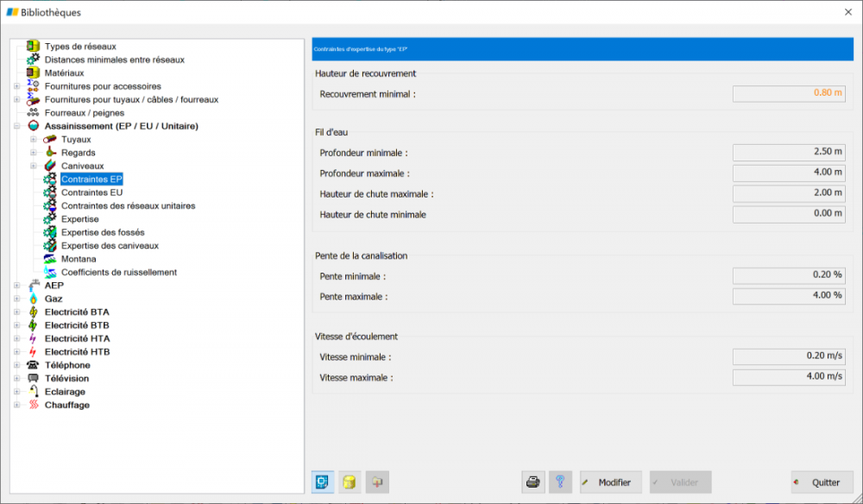Click the Recouvrement minimal value field
The image size is (863, 504).
pyautogui.click(x=789, y=93)
